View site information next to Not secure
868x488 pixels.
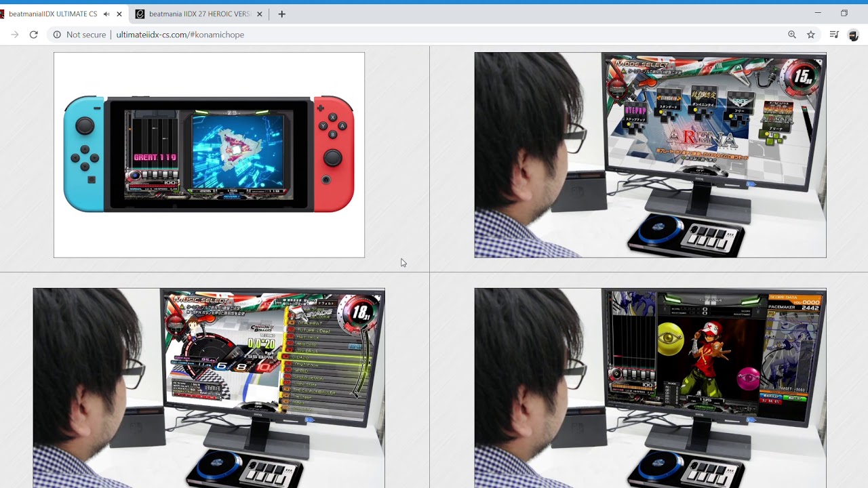(57, 35)
